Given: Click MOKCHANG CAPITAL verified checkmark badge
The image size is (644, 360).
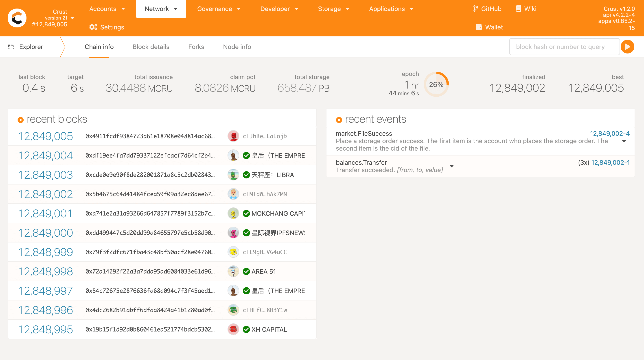Looking at the screenshot, I should [x=246, y=213].
